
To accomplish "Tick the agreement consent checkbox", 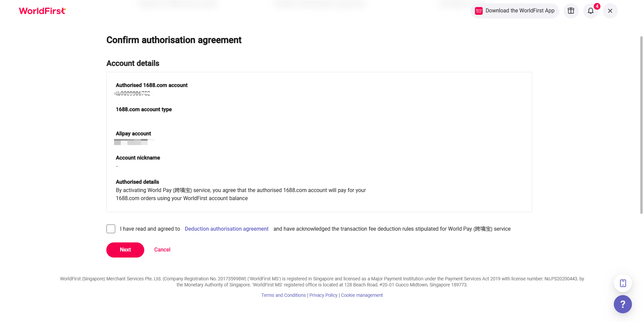I will [x=111, y=229].
